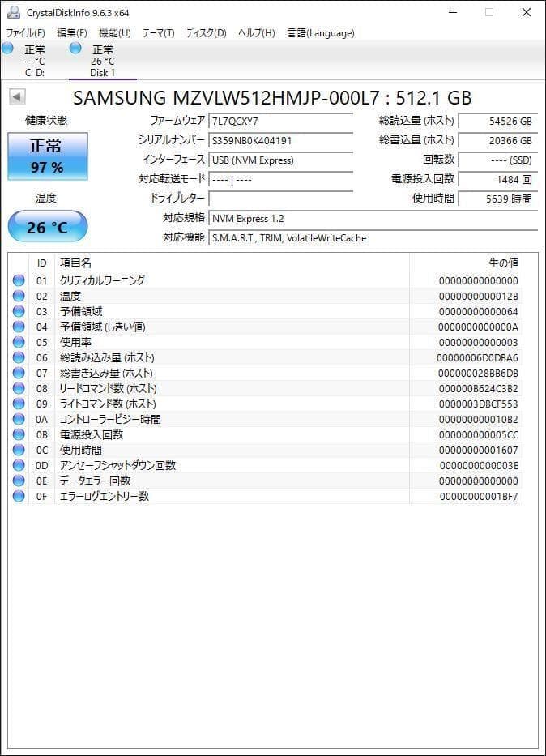Click raw value 0000000000012B for temperature

479,296
